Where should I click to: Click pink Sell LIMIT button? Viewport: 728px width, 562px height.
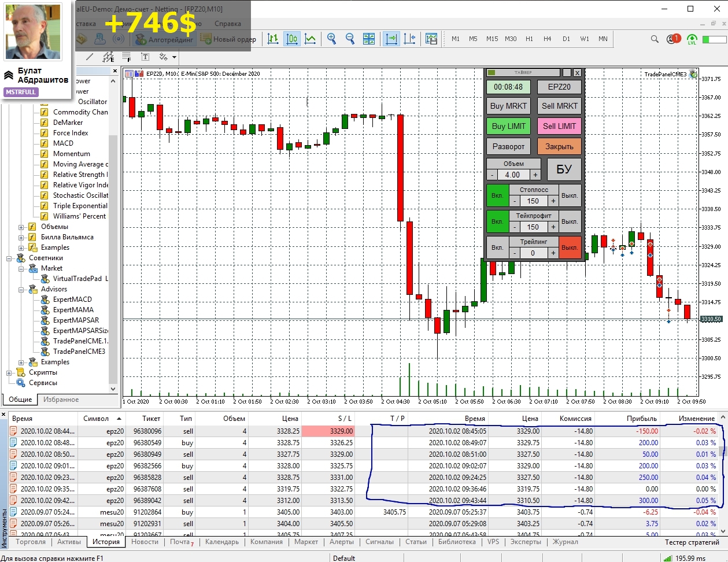[559, 126]
